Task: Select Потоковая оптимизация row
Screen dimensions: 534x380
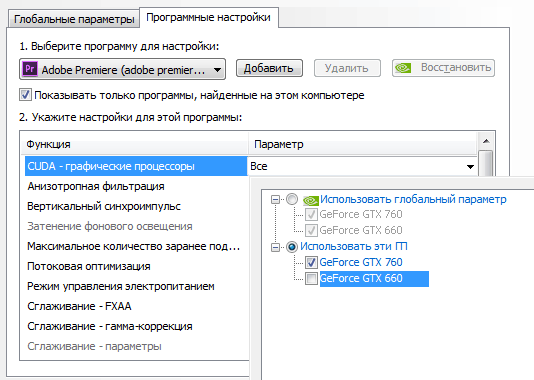Action: coord(136,266)
